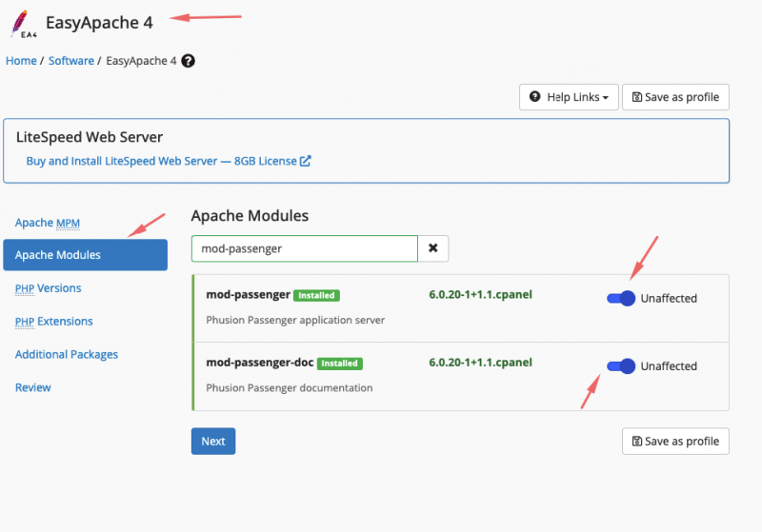This screenshot has height=532, width=762.
Task: Click Installed badge next to mod-passenger-doc
Action: click(x=340, y=364)
